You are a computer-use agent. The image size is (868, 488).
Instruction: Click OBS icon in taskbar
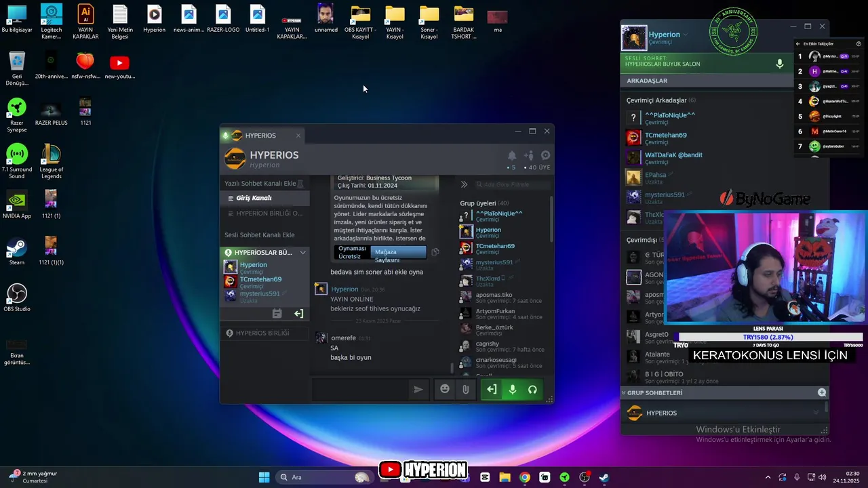click(x=584, y=477)
